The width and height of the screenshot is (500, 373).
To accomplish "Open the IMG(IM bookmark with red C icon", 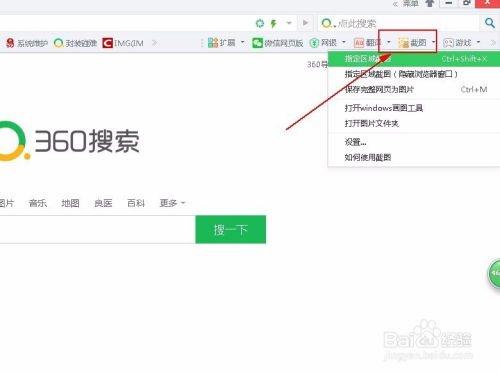I will coord(123,43).
